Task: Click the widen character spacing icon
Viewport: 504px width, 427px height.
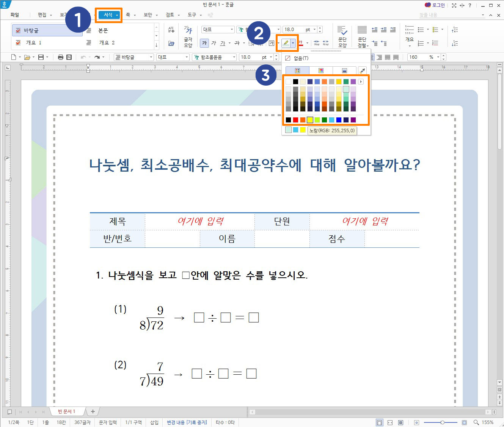Action: tap(326, 43)
